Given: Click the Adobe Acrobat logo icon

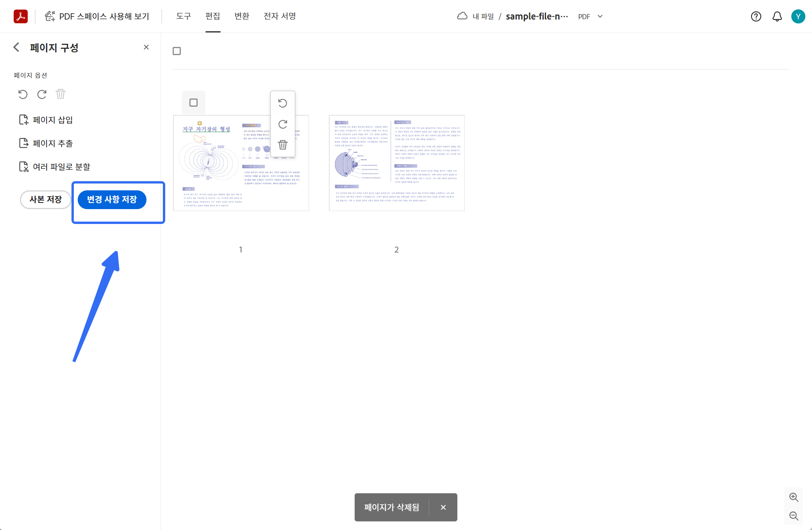Looking at the screenshot, I should click(21, 16).
